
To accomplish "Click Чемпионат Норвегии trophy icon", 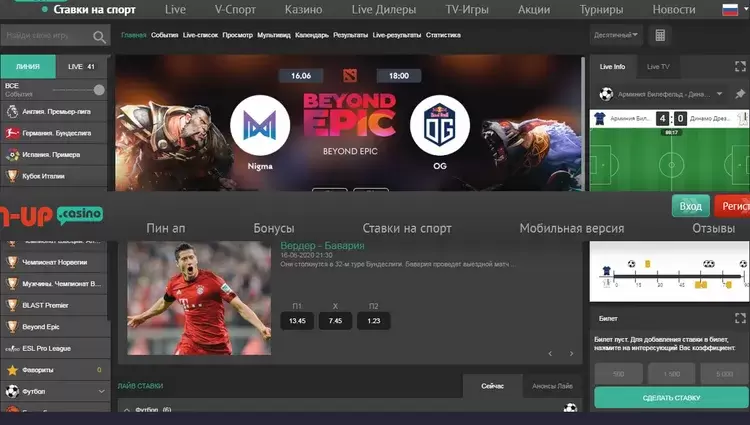I will 12,262.
